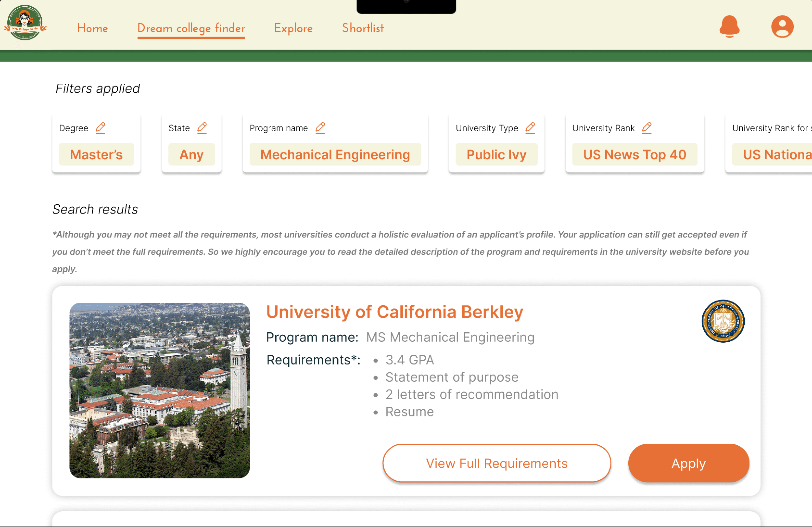The height and width of the screenshot is (527, 812).
Task: Click the Mrs. College Guide logo
Action: pyautogui.click(x=25, y=23)
